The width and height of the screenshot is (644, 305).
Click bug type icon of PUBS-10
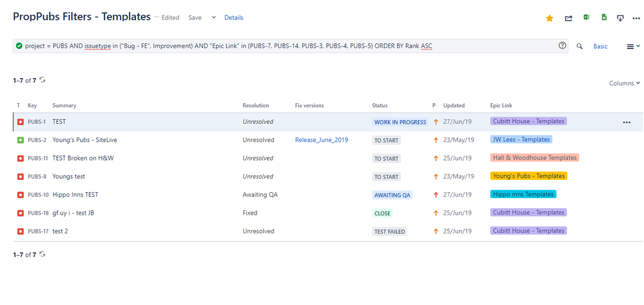21,195
